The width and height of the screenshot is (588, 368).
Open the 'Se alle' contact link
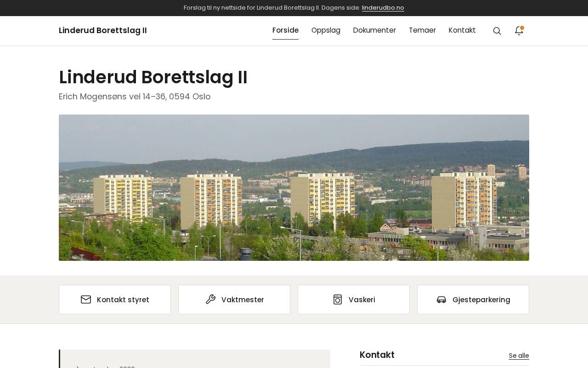[x=519, y=356]
